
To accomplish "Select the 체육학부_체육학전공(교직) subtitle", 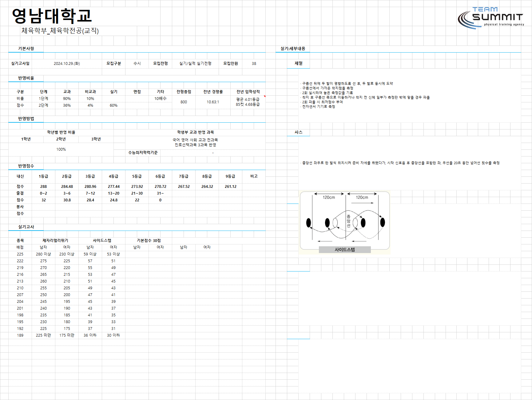I will [x=60, y=31].
